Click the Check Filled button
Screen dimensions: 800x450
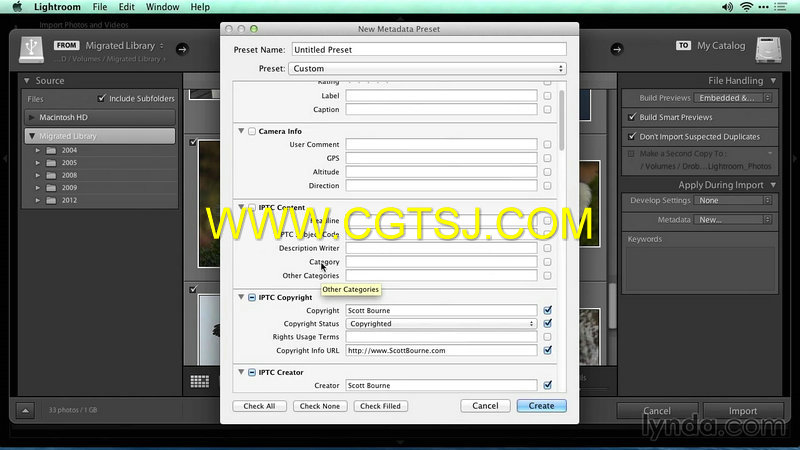381,406
